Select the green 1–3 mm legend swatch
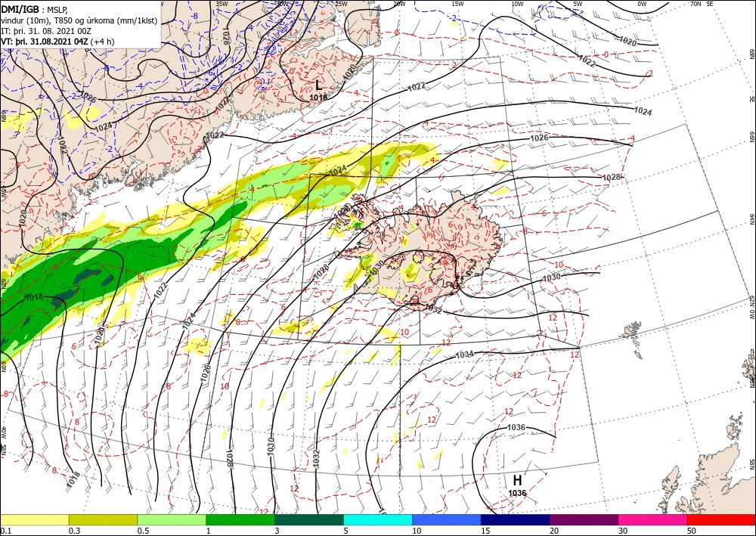This screenshot has width=756, height=536. coord(240,519)
